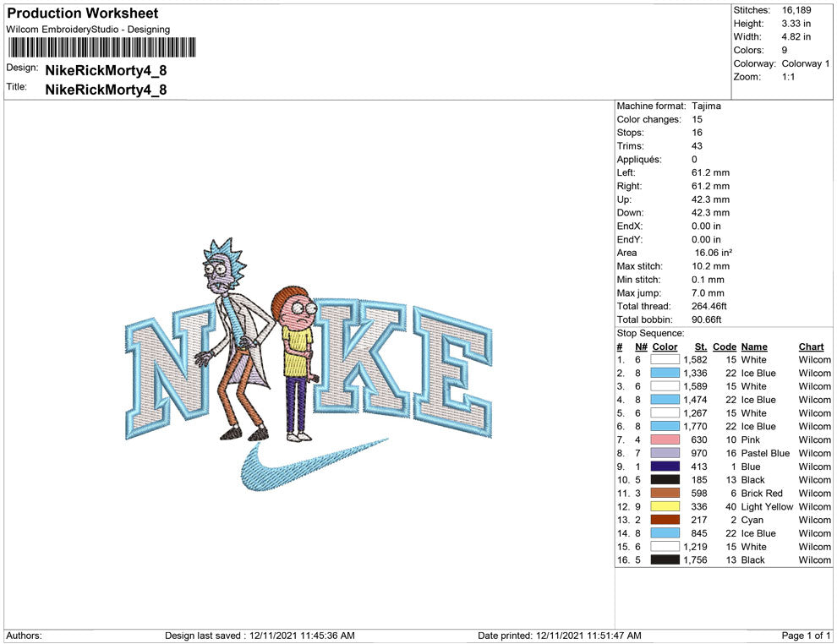
Task: Click the "Colorway 1" value
Action: (806, 63)
